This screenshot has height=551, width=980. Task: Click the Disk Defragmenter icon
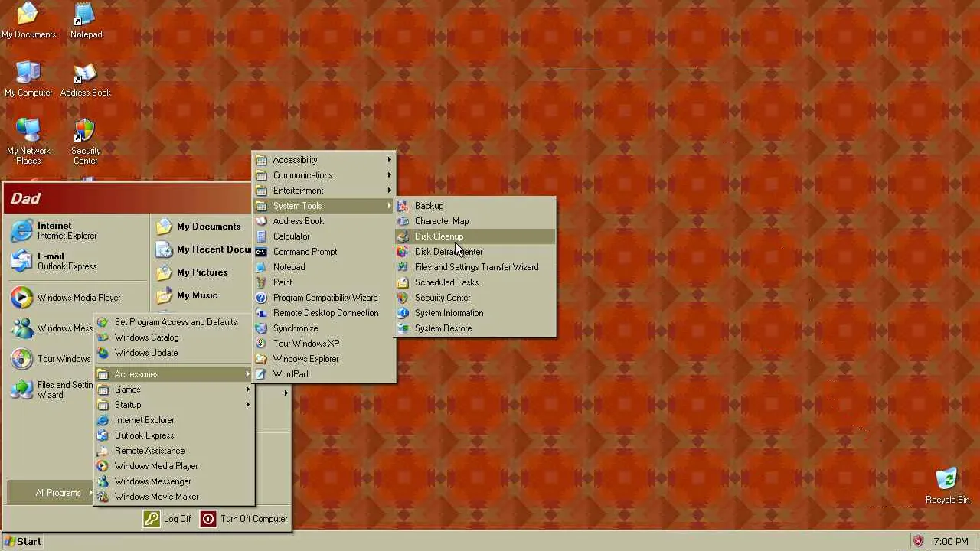click(403, 252)
